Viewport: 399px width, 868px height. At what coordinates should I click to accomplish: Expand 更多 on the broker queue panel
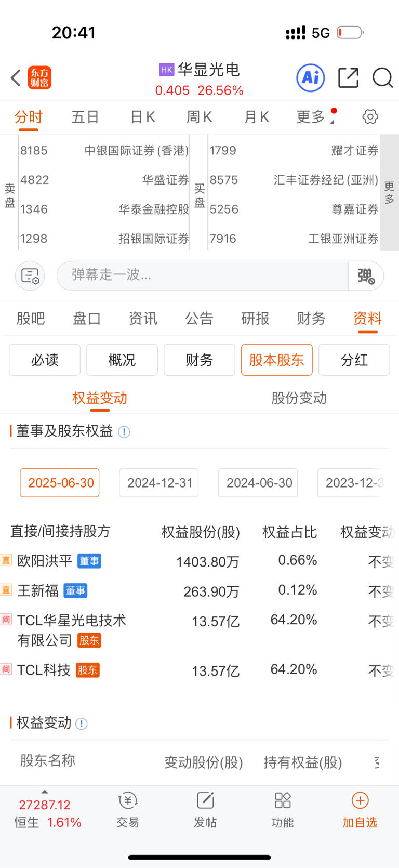[389, 193]
